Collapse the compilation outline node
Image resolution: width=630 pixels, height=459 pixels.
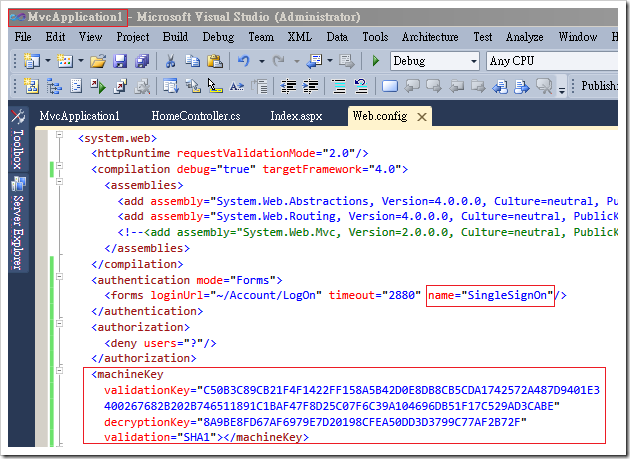pyautogui.click(x=59, y=165)
